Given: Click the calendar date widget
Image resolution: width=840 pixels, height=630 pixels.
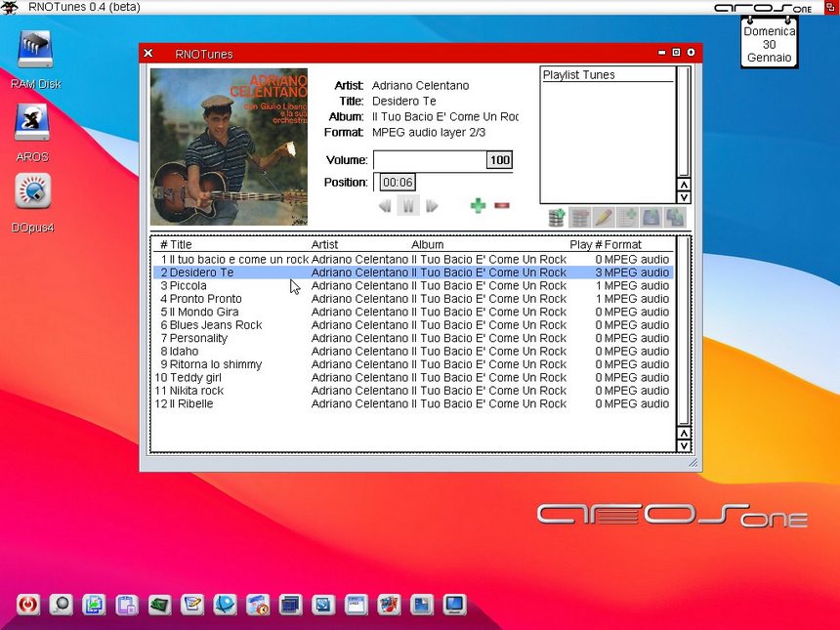Looking at the screenshot, I should [770, 42].
